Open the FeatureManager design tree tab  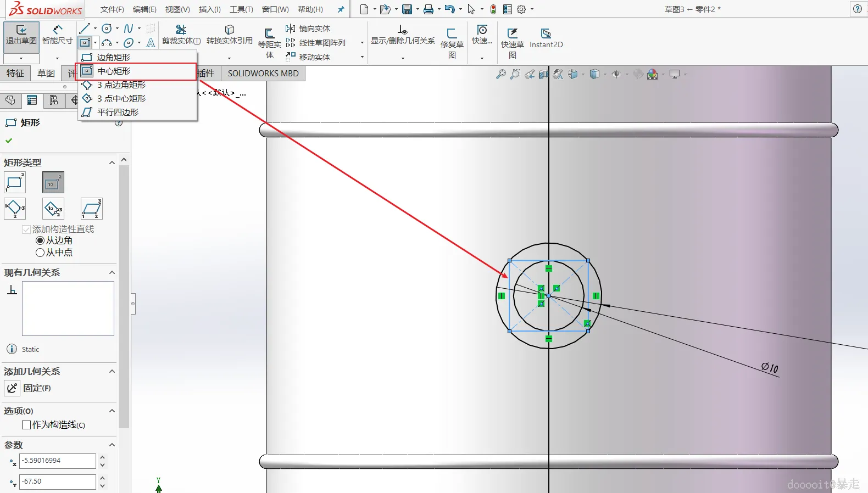(10, 100)
